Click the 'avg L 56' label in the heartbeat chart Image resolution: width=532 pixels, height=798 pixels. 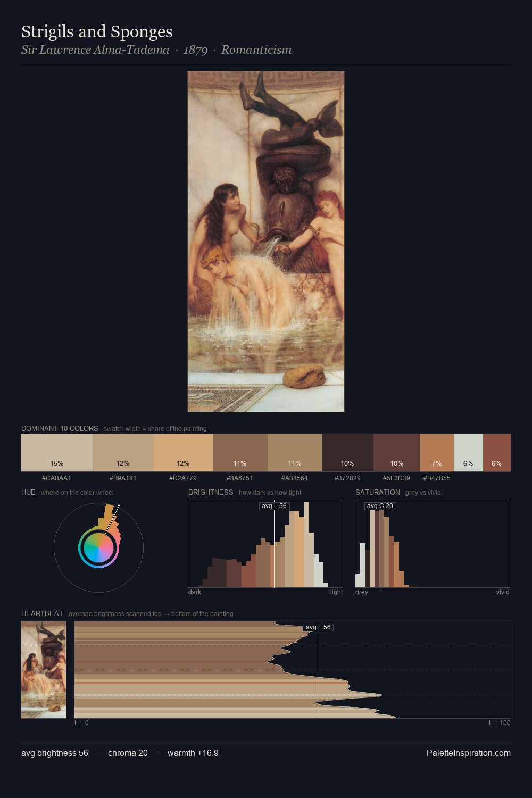(x=318, y=627)
